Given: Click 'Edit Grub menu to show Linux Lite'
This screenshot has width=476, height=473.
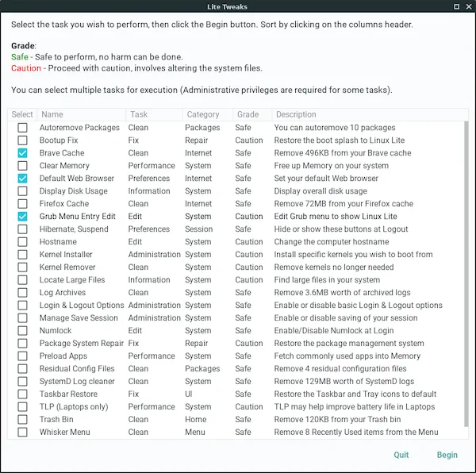Looking at the screenshot, I should coord(336,217).
